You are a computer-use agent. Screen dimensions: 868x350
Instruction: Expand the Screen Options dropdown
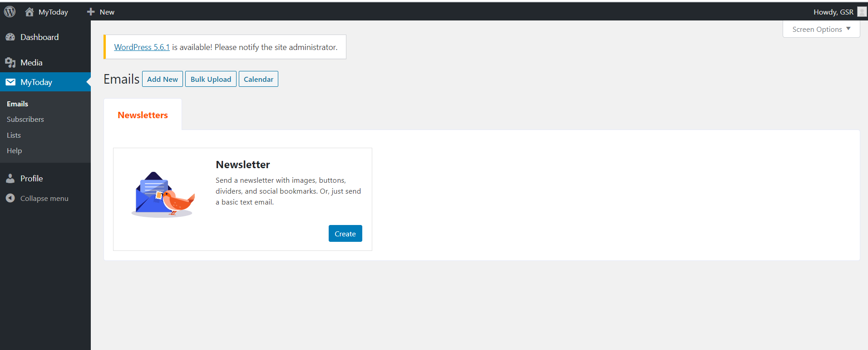[x=821, y=30]
